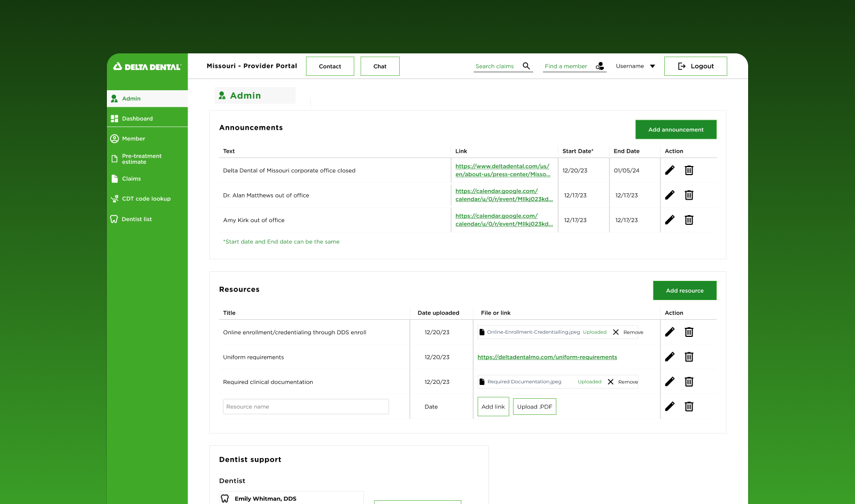The width and height of the screenshot is (855, 504).
Task: Edit the corporate office closed announcement
Action: tap(670, 170)
